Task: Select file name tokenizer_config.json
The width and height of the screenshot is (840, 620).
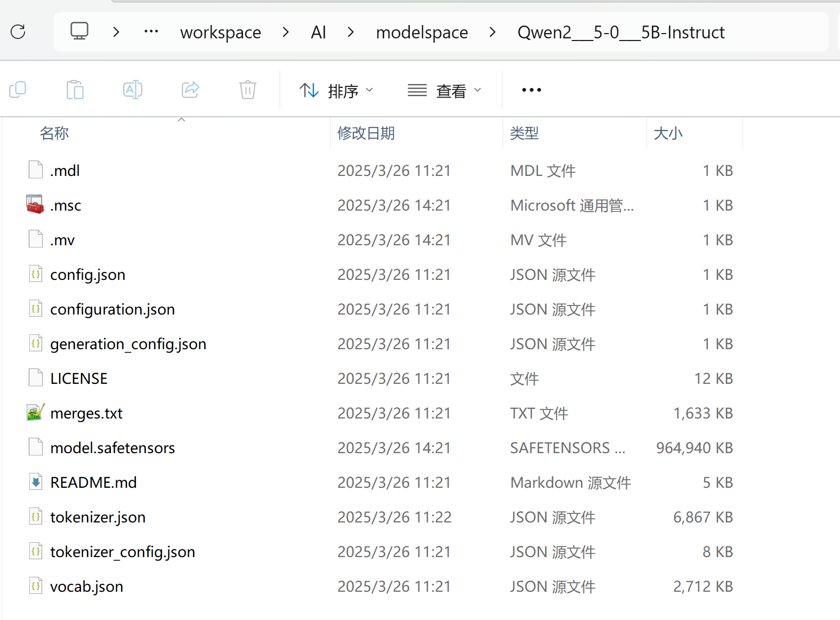Action: (x=123, y=552)
